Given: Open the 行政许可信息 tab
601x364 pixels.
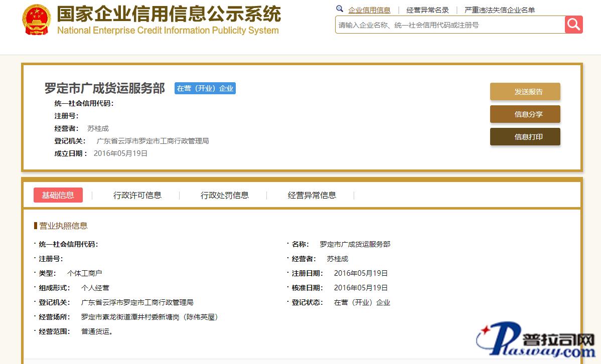Looking at the screenshot, I should [137, 195].
